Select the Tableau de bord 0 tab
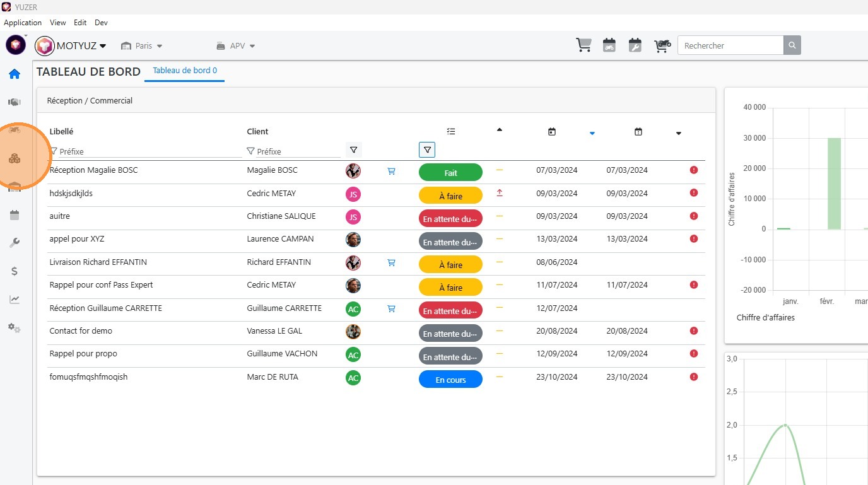868x485 pixels. click(x=185, y=71)
